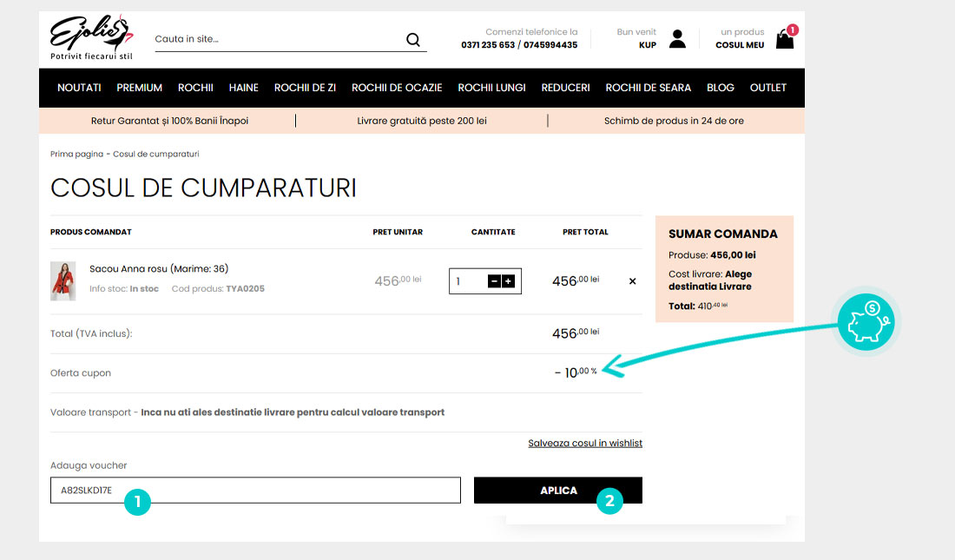Click the search magnifier icon
This screenshot has height=560, width=955.
tap(412, 39)
